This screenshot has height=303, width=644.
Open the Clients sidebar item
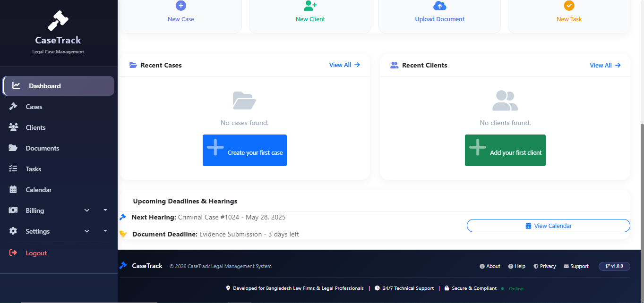[x=59, y=127]
